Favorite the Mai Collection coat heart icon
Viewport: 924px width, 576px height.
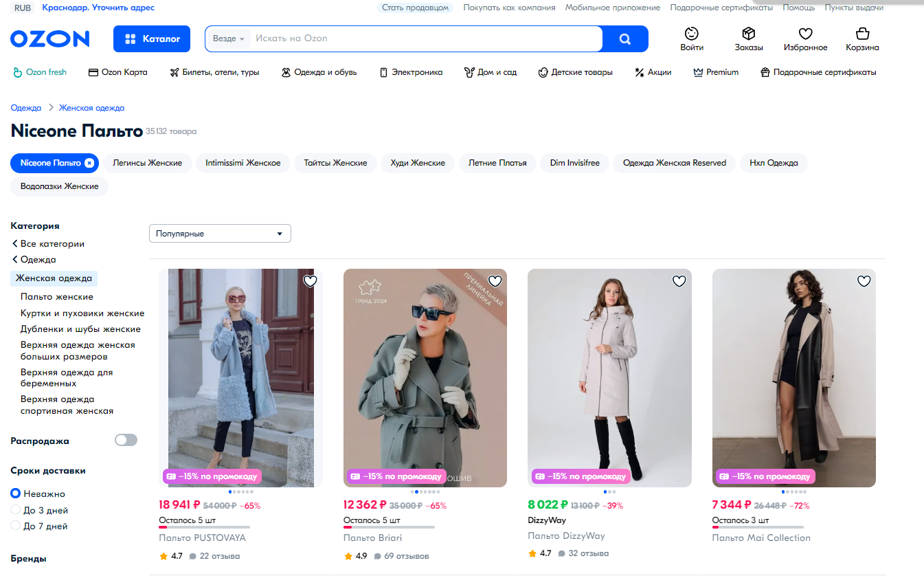click(864, 281)
